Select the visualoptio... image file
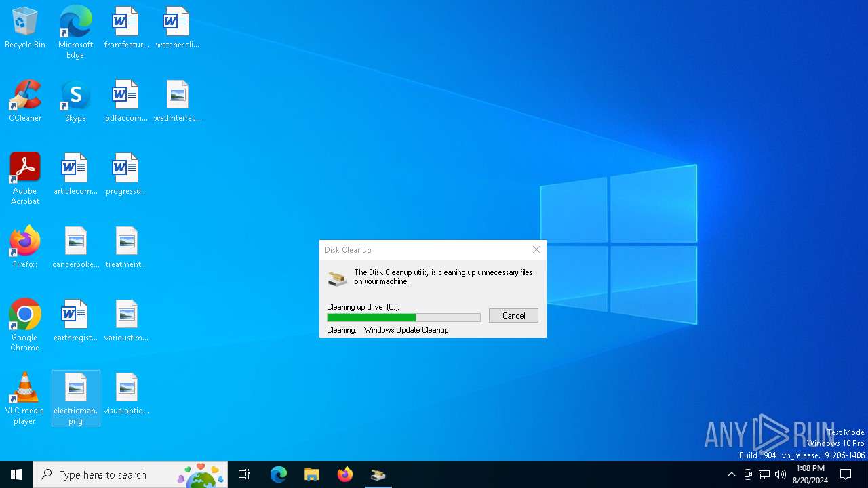 (126, 394)
